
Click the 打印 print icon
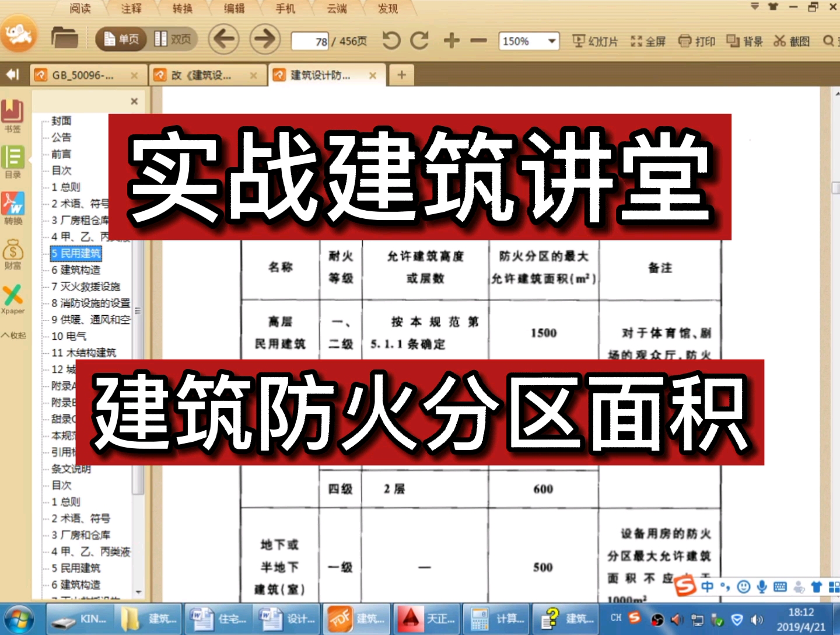[697, 41]
